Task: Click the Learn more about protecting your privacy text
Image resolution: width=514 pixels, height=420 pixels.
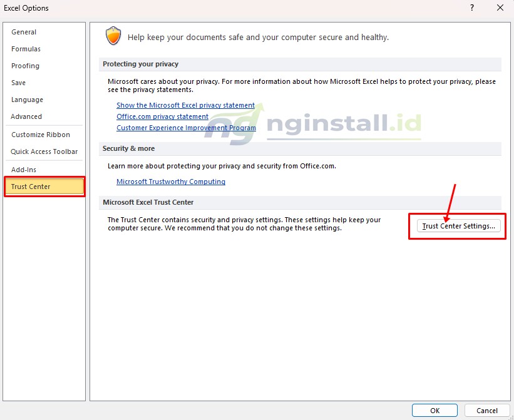Action: [x=222, y=166]
